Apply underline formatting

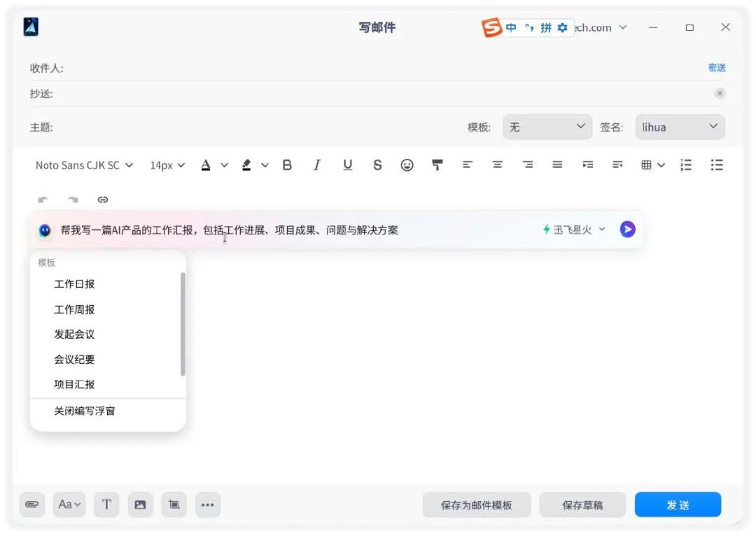(x=347, y=165)
